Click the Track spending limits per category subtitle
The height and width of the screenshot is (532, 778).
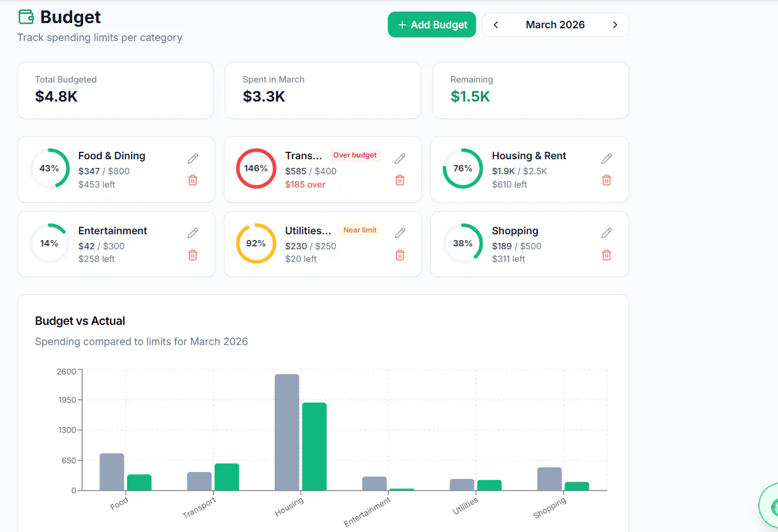click(100, 38)
